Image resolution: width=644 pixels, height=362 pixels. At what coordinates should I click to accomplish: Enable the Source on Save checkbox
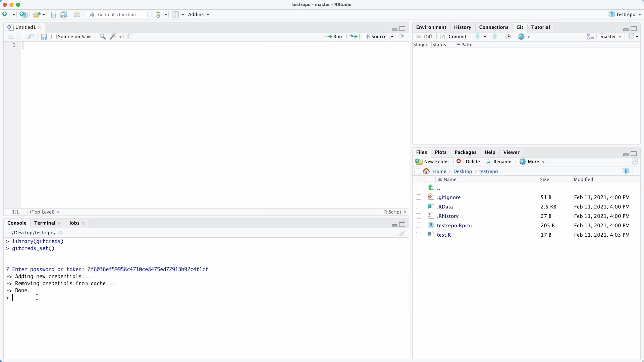pos(54,37)
